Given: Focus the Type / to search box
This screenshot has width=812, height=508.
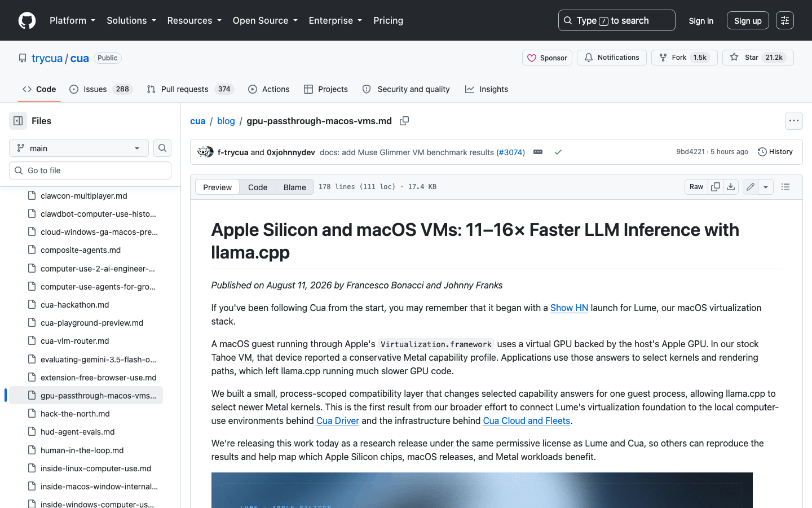Looking at the screenshot, I should click(617, 20).
